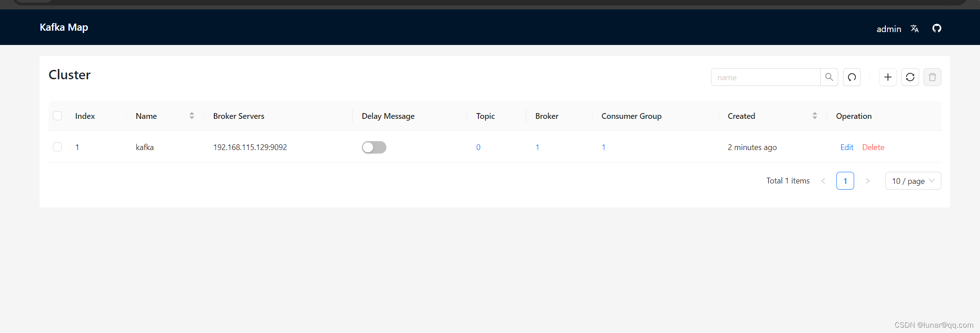Open Consumer Group count 1 link

603,147
